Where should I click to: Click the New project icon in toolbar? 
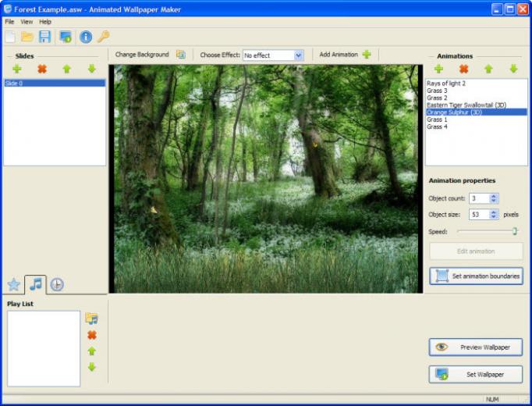coord(10,37)
